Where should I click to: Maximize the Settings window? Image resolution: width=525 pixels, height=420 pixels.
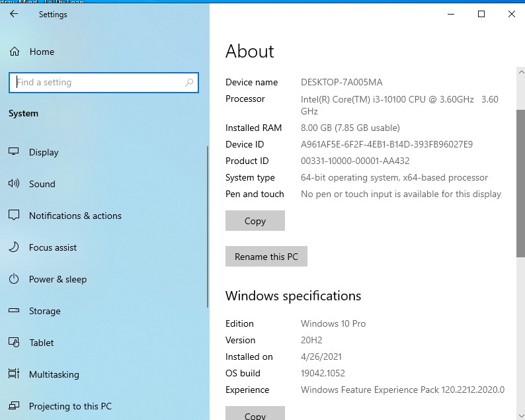pyautogui.click(x=481, y=14)
